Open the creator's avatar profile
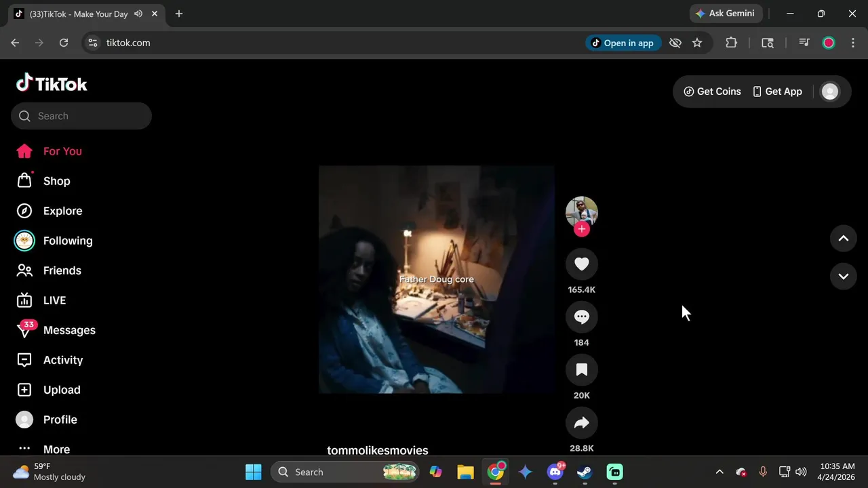868x488 pixels. pyautogui.click(x=582, y=211)
